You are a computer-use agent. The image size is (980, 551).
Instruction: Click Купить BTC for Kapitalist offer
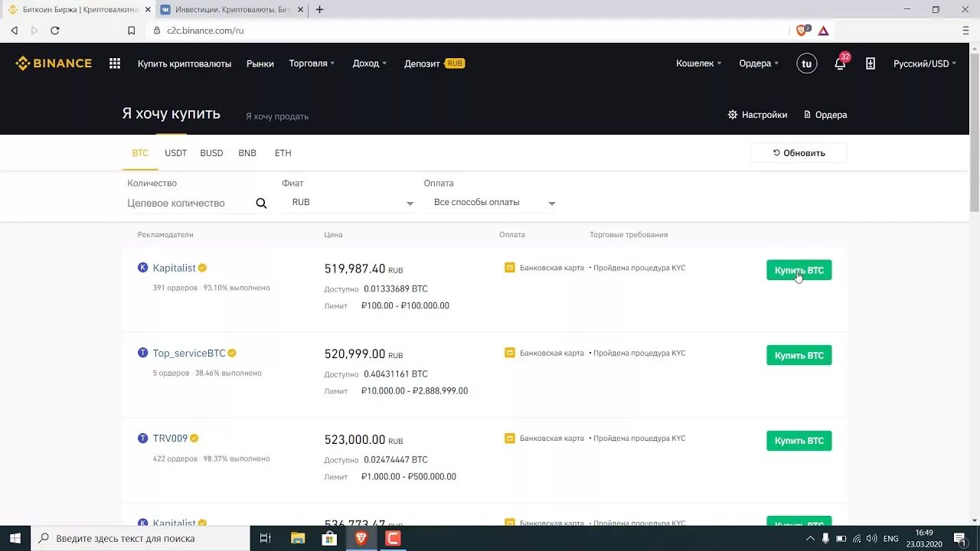coord(799,270)
